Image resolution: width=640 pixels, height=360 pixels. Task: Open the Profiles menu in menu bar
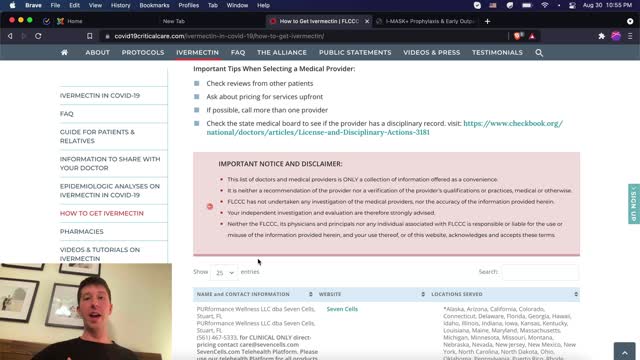[x=189, y=5]
